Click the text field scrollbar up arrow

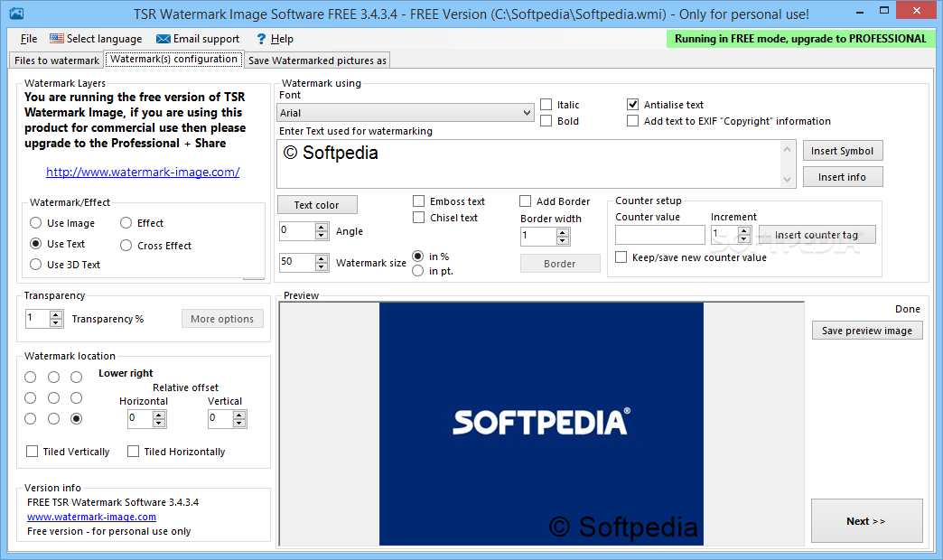[788, 148]
